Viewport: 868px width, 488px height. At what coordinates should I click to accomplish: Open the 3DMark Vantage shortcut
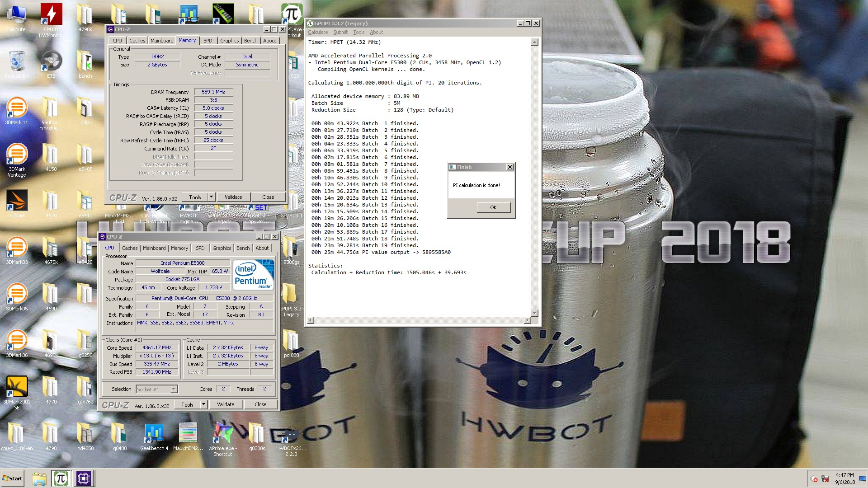[17, 160]
